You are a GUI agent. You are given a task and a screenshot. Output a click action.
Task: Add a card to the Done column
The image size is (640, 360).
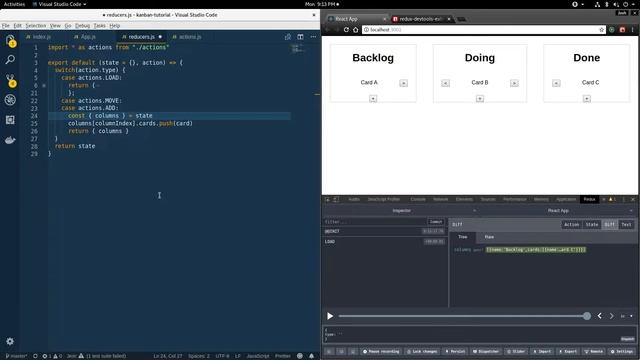click(x=587, y=99)
